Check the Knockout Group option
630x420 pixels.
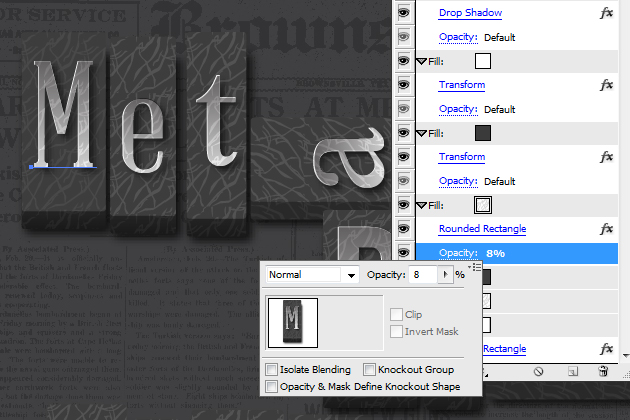click(369, 369)
